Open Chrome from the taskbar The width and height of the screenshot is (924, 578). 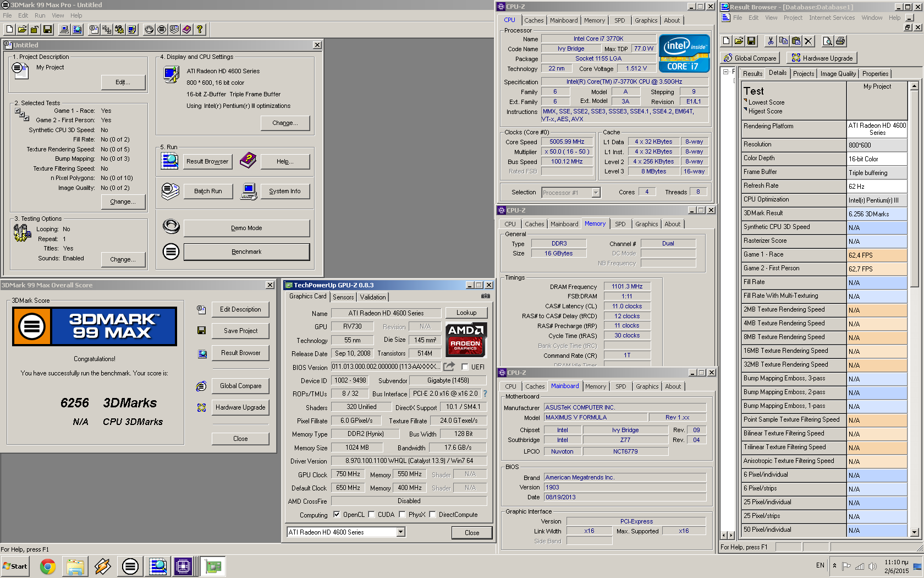[48, 566]
